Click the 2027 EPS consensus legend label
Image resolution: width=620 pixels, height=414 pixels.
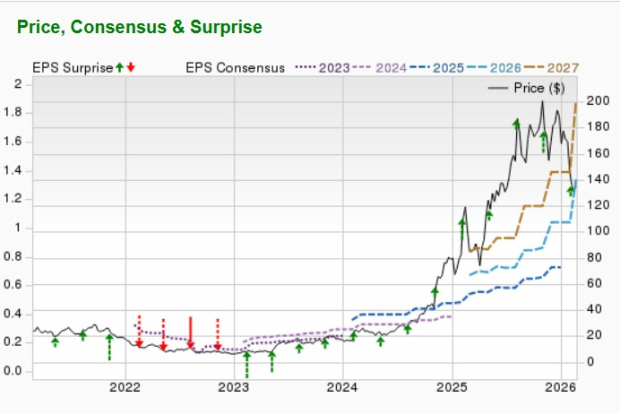pyautogui.click(x=563, y=68)
